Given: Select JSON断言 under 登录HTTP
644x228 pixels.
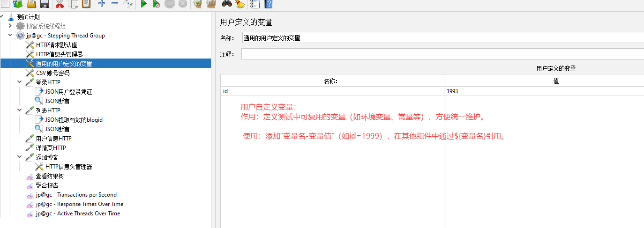Looking at the screenshot, I should click(x=57, y=101).
